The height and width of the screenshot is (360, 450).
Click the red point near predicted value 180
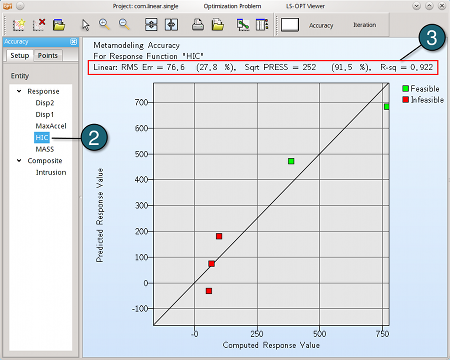coord(219,236)
